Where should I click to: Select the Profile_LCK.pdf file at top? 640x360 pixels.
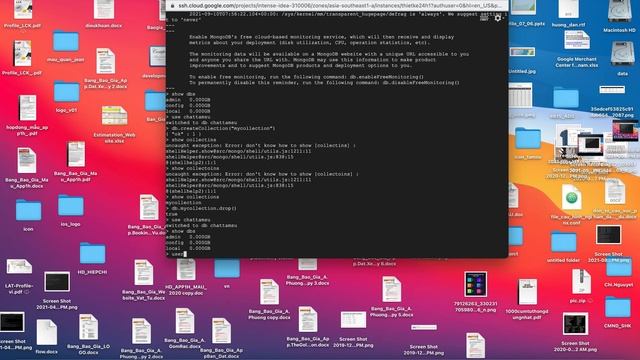coord(23,10)
